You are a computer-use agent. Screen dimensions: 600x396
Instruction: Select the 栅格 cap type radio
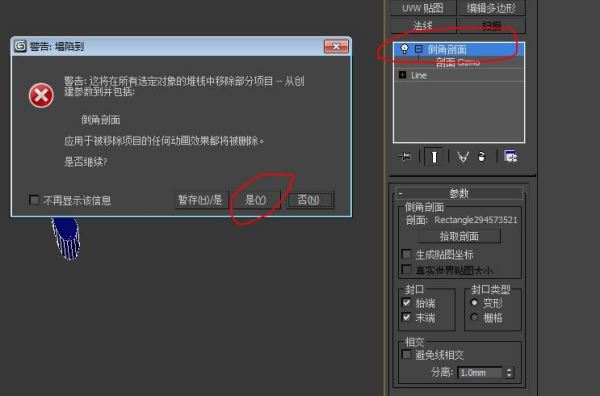coord(474,317)
